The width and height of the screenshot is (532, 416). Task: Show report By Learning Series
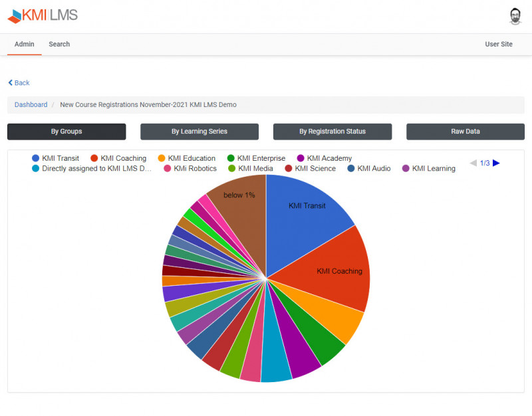(199, 132)
